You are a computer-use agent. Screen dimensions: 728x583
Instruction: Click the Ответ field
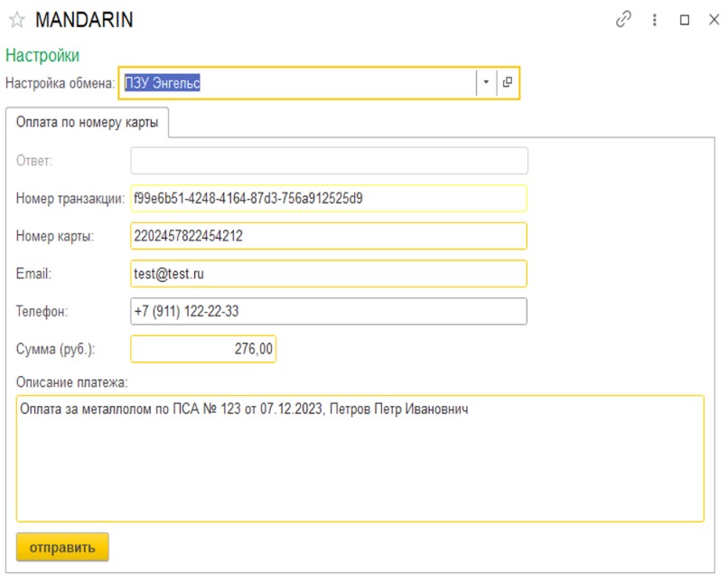(x=329, y=161)
